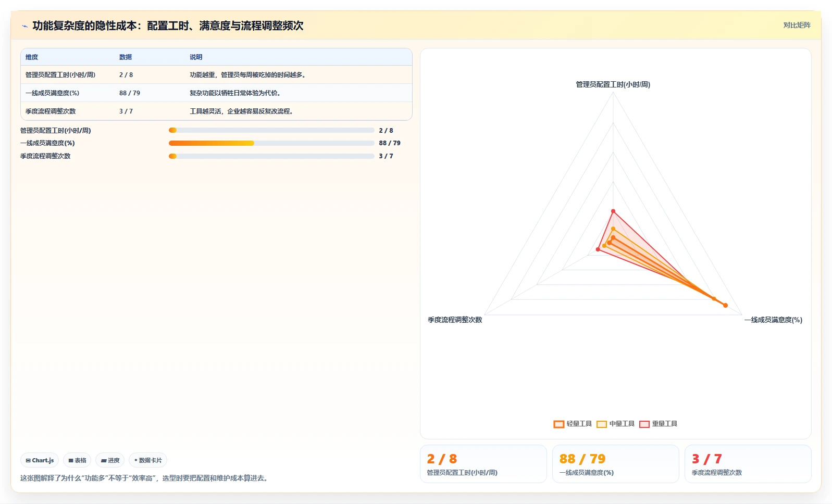Screen dimensions: 832x504
Task: Click the 对比矩阵 label in header
Action: [797, 25]
